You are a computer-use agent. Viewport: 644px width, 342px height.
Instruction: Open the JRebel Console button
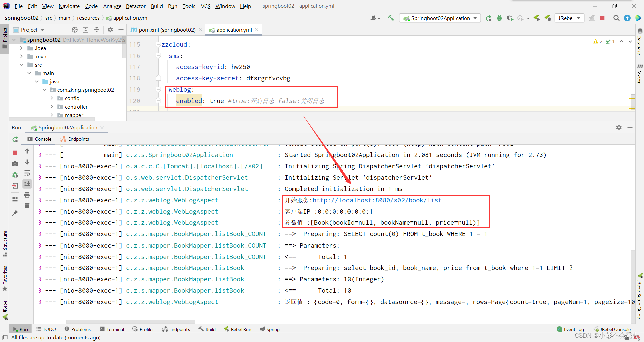[x=612, y=329]
